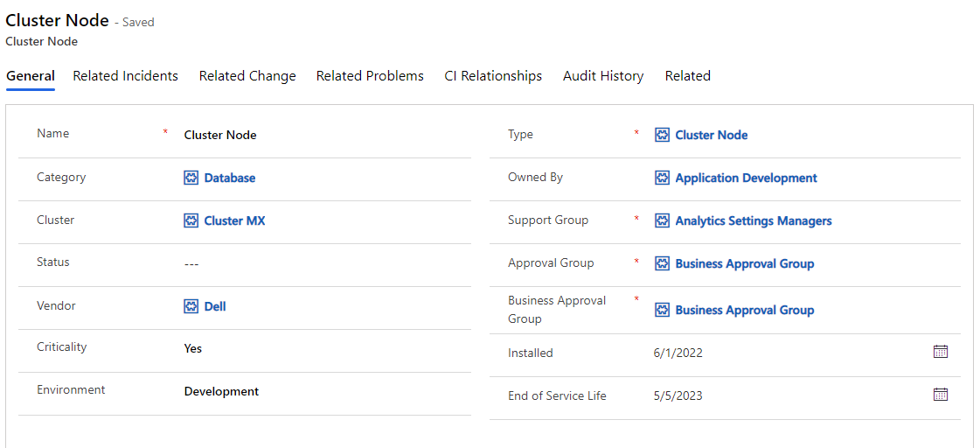Click the entity icon beside Database
Viewport: 980px width, 448px height.
pos(191,178)
